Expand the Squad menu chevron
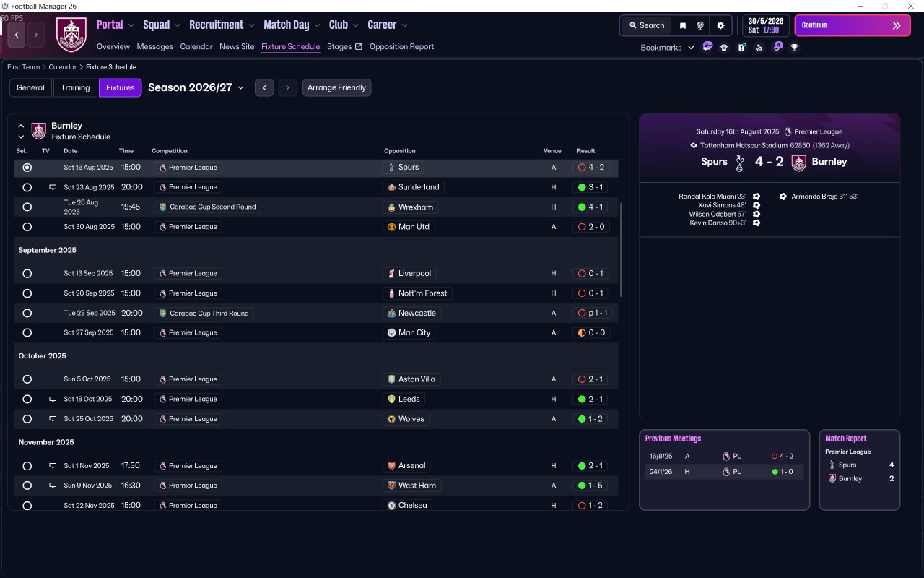The width and height of the screenshot is (924, 578). point(178,25)
